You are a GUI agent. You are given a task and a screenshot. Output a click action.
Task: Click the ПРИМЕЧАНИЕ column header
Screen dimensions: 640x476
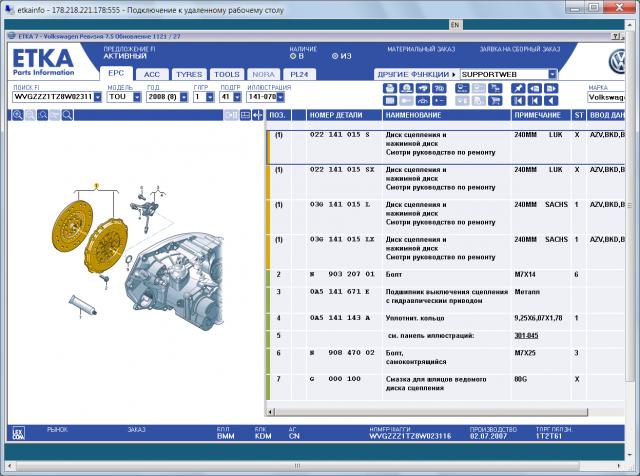click(x=541, y=115)
